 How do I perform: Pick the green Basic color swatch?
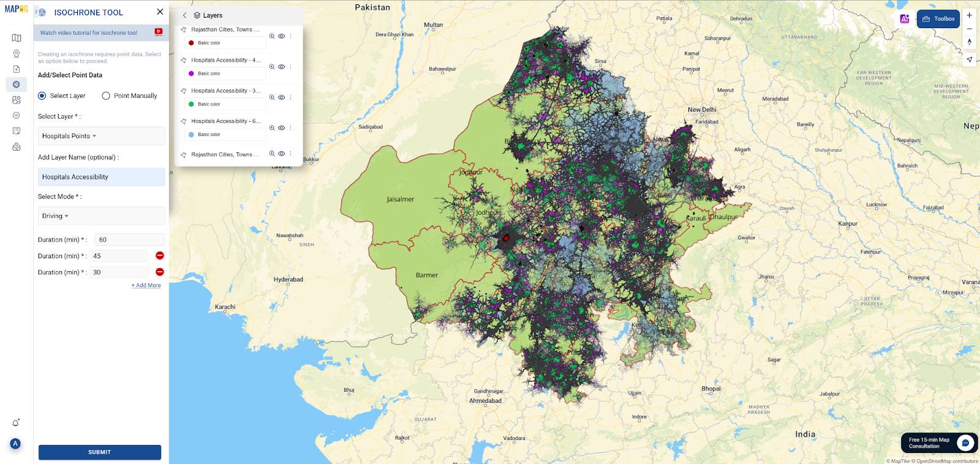191,104
